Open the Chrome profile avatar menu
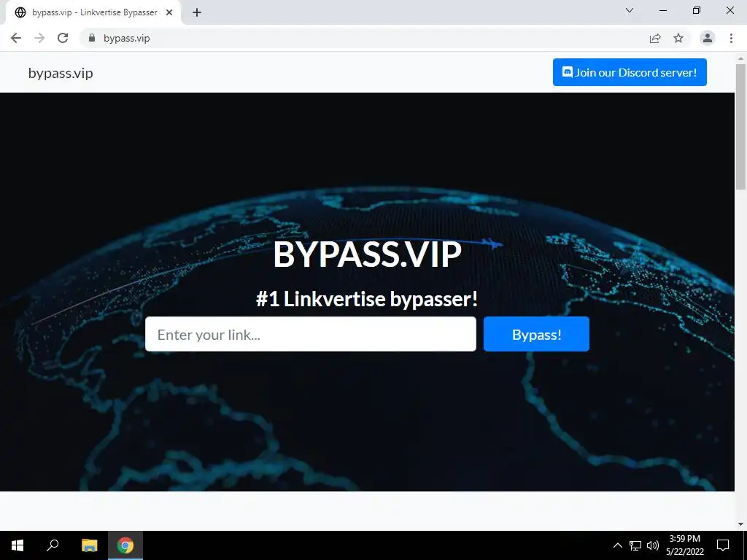747x560 pixels. (708, 38)
